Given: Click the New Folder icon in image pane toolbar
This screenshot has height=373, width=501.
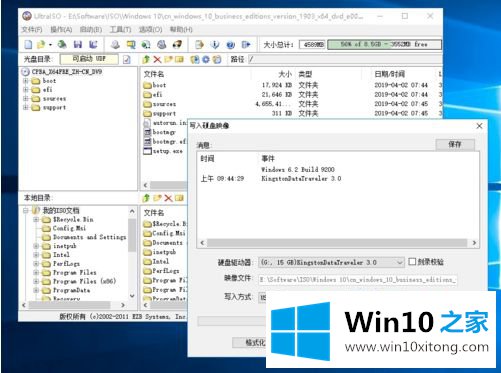Looking at the screenshot, I should (x=168, y=59).
